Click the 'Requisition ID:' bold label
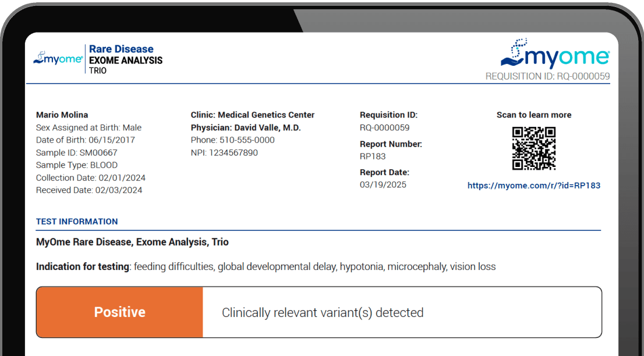Screen dimensions: 644x356 [x=388, y=115]
